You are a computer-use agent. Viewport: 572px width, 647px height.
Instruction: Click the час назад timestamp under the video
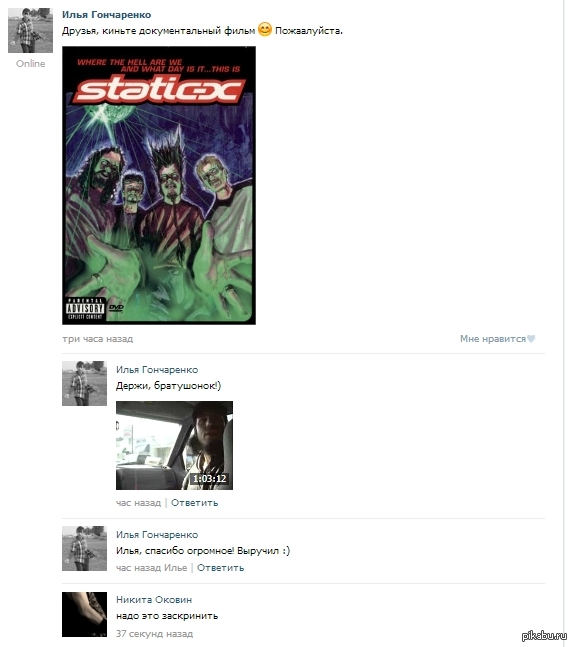(138, 503)
